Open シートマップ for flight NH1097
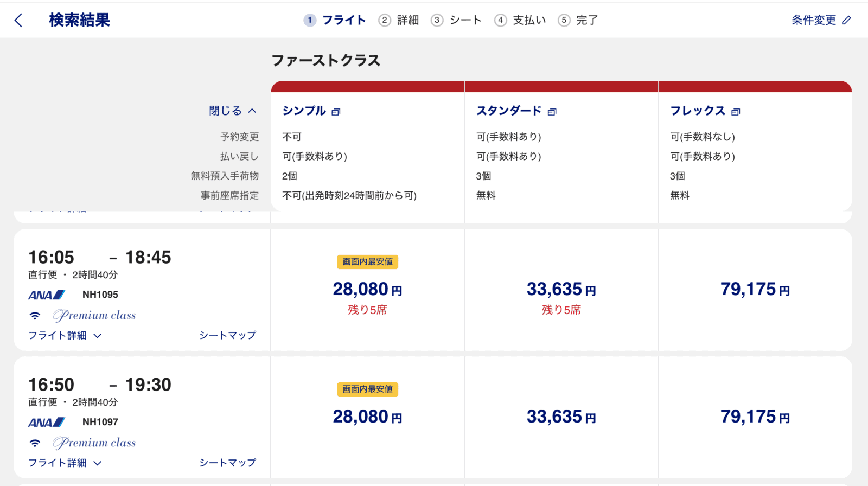 pos(227,463)
